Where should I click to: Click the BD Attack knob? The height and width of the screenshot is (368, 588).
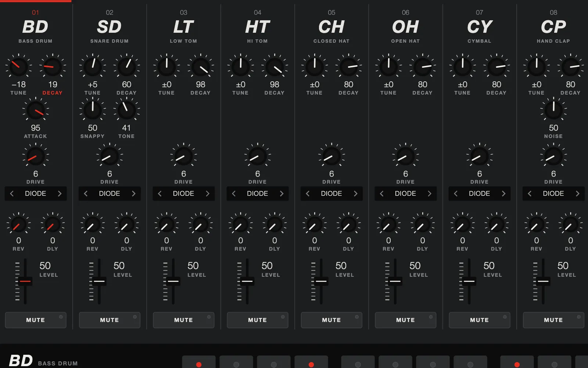[x=36, y=110]
